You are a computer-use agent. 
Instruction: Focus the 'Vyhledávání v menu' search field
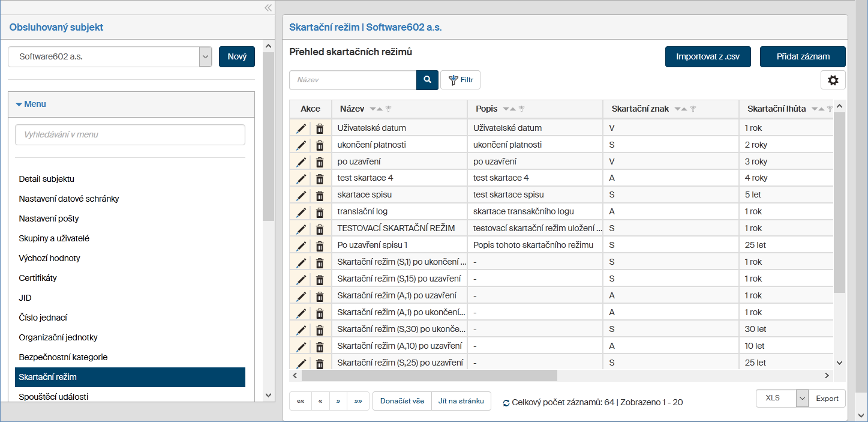click(130, 135)
